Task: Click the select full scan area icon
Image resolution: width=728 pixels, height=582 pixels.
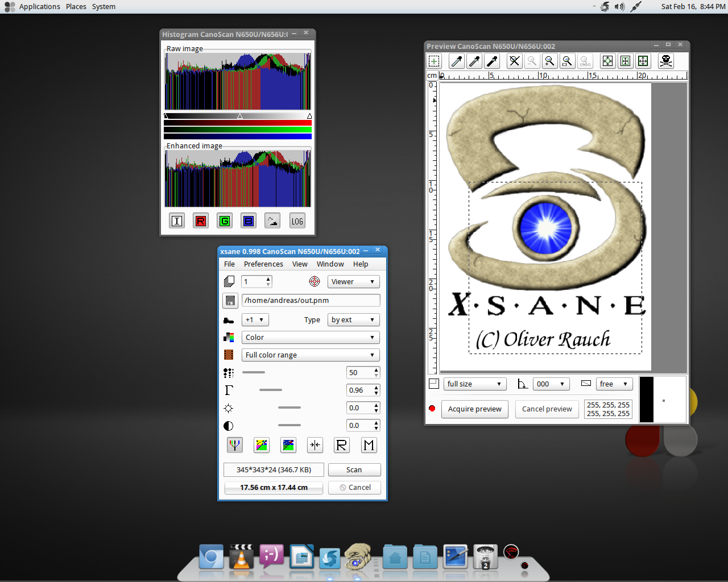Action: (x=643, y=61)
